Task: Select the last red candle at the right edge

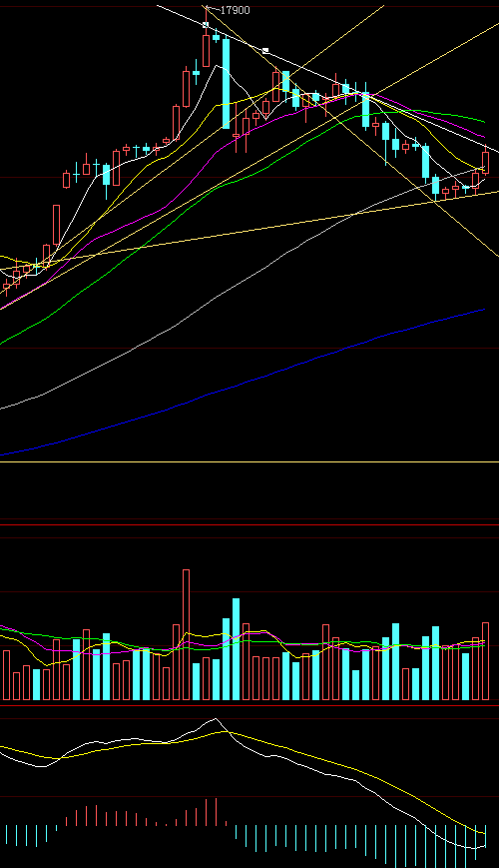Action: coord(485,162)
